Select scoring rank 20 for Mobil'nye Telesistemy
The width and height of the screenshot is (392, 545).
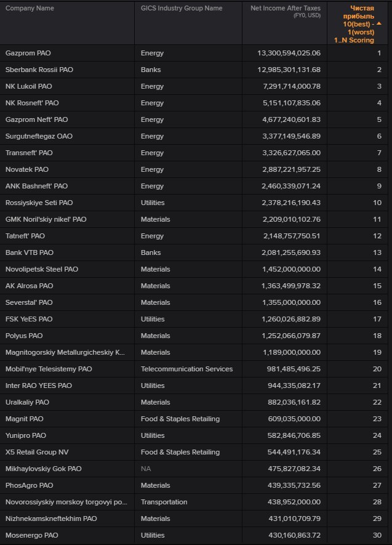[377, 369]
